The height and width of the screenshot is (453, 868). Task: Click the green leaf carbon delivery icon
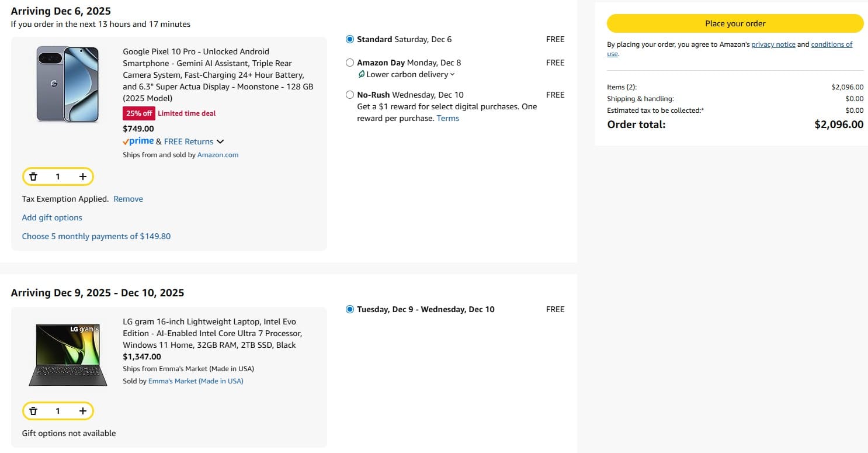click(x=362, y=75)
